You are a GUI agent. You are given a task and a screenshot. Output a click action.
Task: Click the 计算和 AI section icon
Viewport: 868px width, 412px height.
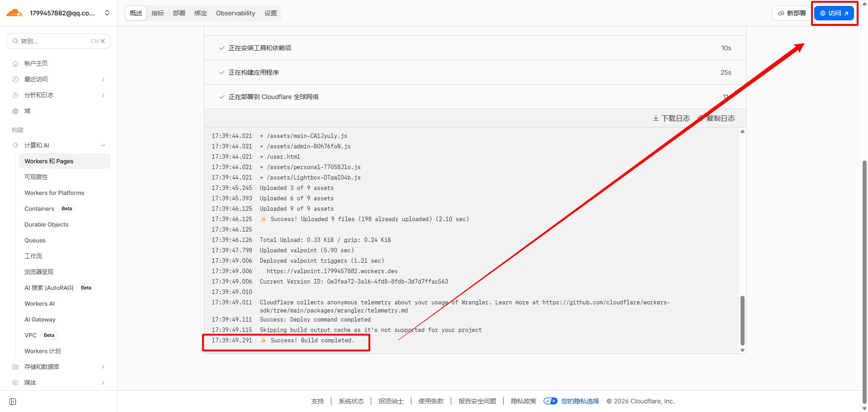coord(15,145)
